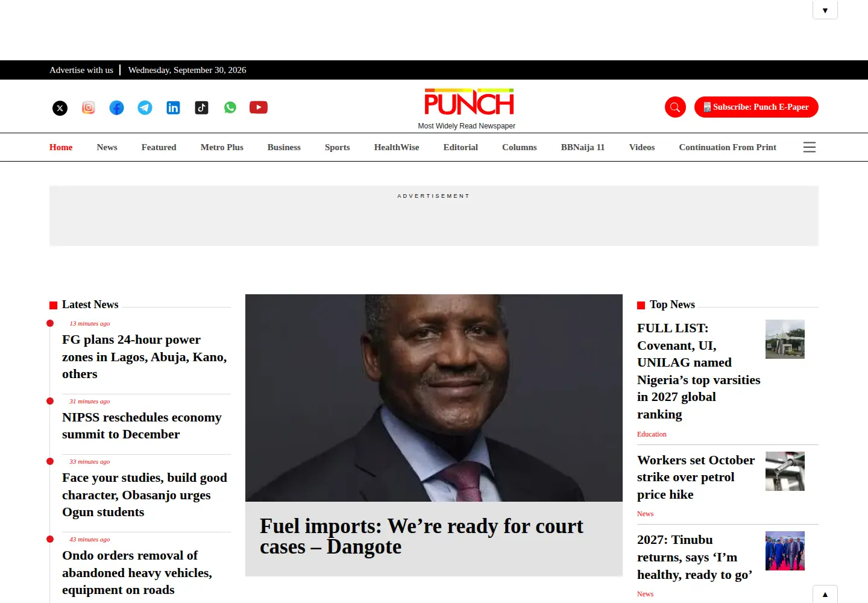Open the varsity ranking story thumbnail

pyautogui.click(x=785, y=339)
